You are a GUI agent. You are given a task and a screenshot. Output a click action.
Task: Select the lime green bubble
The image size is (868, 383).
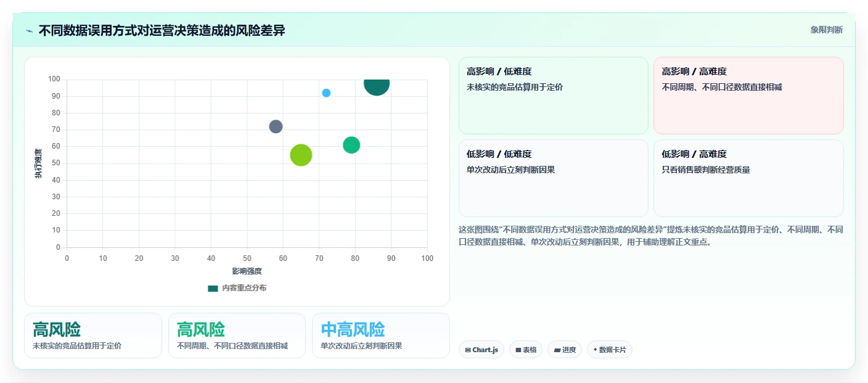click(301, 155)
